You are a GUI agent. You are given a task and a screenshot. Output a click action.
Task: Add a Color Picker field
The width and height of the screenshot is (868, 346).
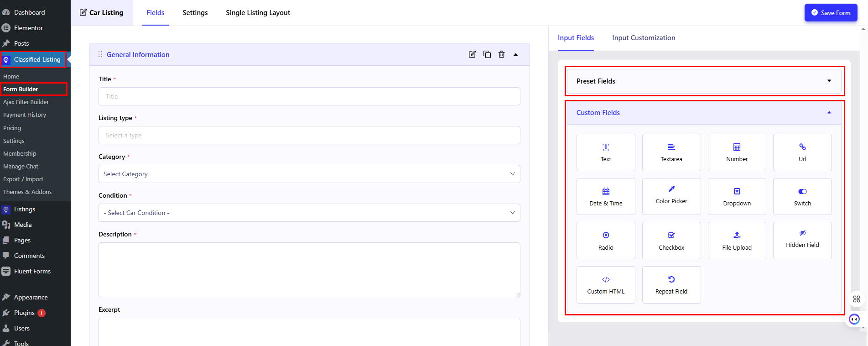pos(671,196)
